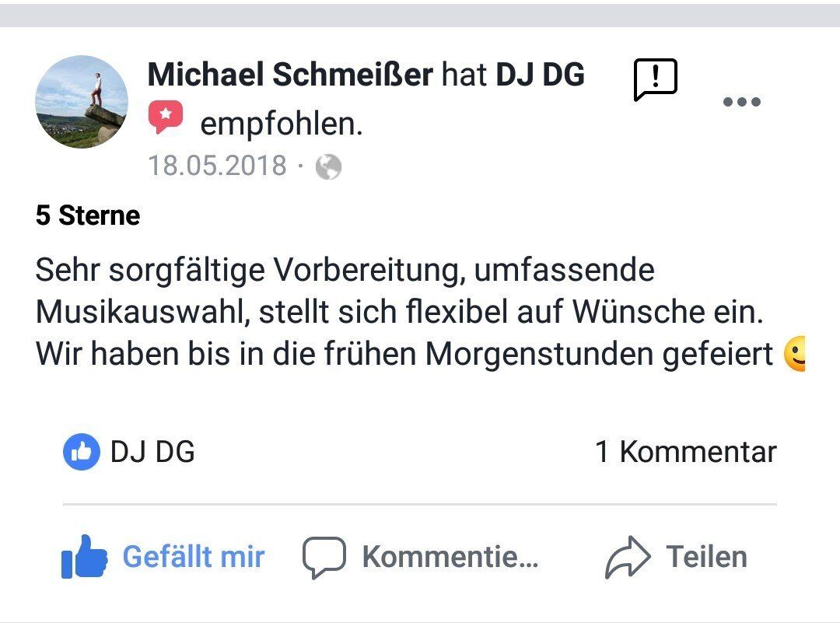Click the "5 Sterne" rating label
Viewport: 840px width, 623px height.
tap(88, 215)
